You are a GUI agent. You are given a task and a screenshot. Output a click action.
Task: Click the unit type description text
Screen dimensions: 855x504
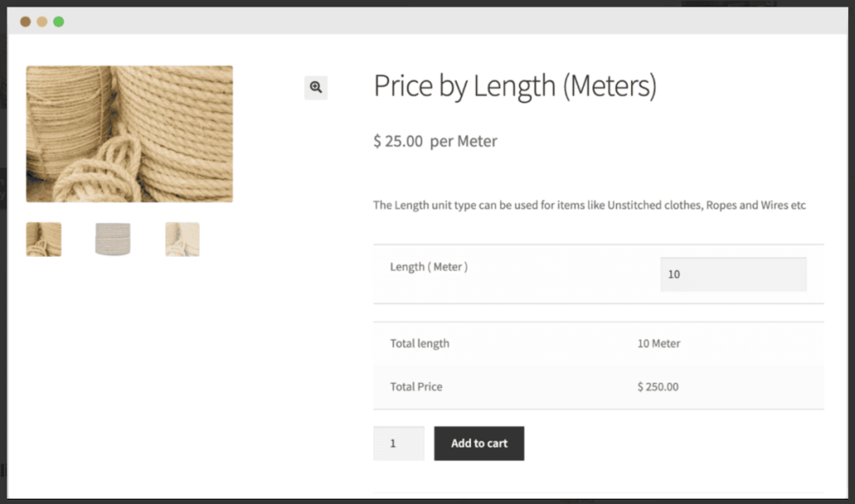tap(589, 204)
